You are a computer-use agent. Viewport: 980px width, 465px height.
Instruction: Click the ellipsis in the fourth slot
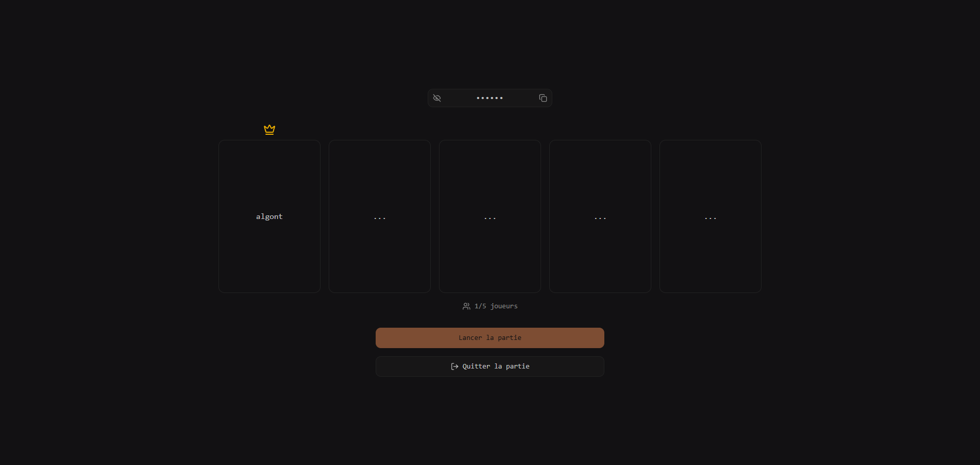click(x=600, y=218)
